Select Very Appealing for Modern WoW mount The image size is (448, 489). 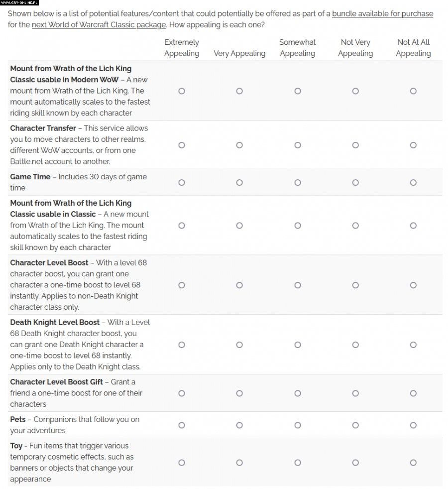tap(239, 91)
